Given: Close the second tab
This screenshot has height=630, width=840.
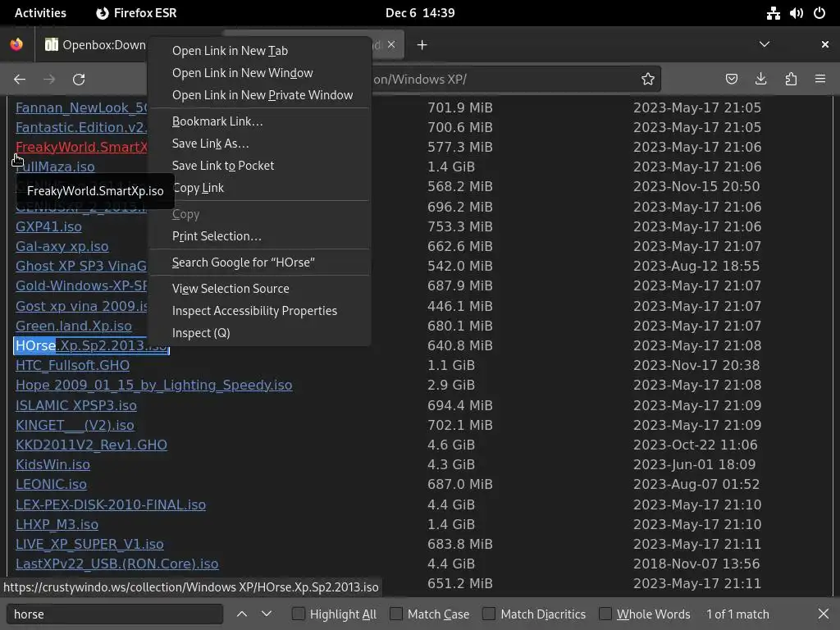Looking at the screenshot, I should 391,44.
